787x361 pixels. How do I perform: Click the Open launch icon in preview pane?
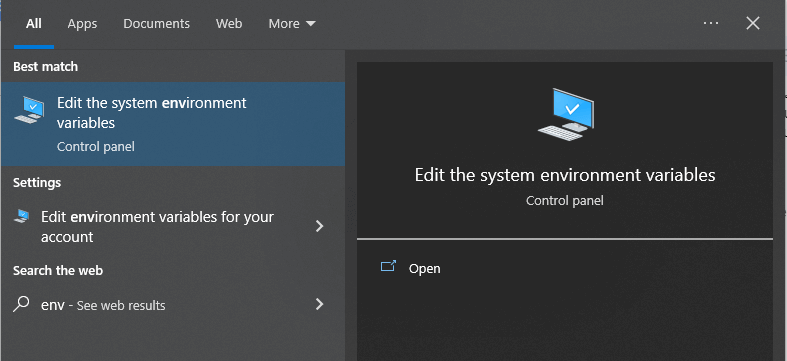coord(388,266)
